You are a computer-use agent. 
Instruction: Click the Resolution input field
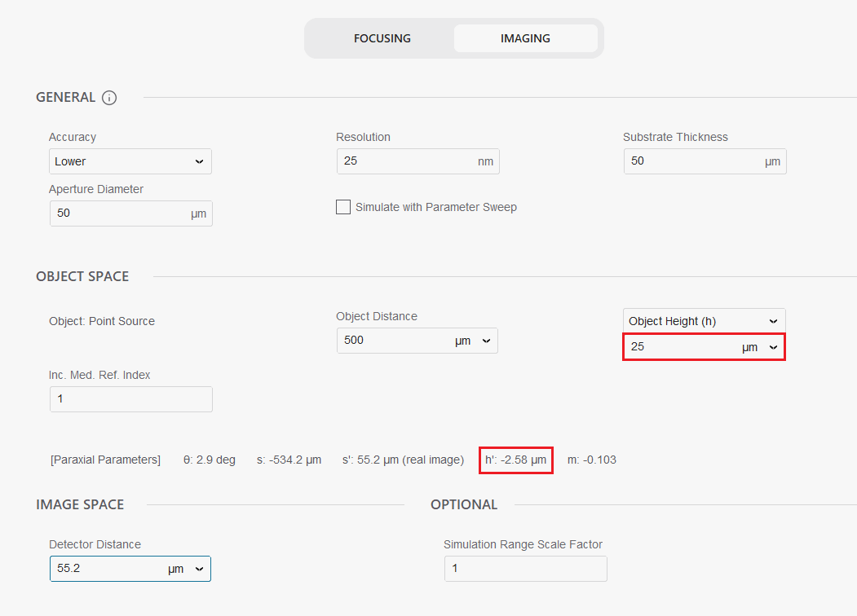406,161
